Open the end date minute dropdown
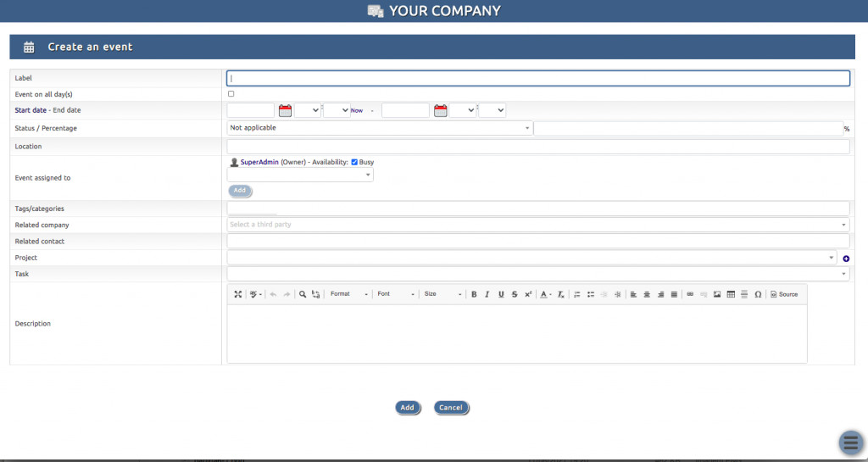 click(492, 110)
